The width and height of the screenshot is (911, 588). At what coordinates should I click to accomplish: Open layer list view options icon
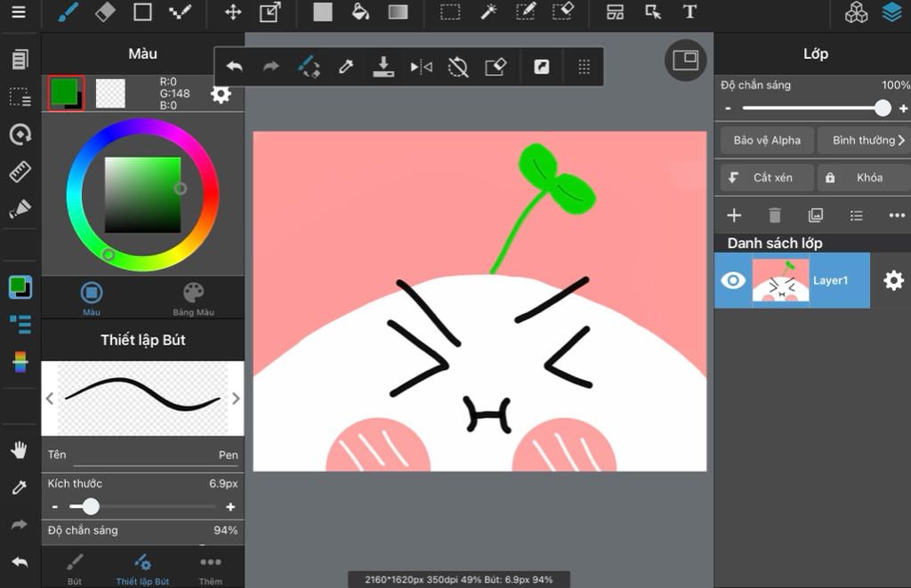click(856, 215)
